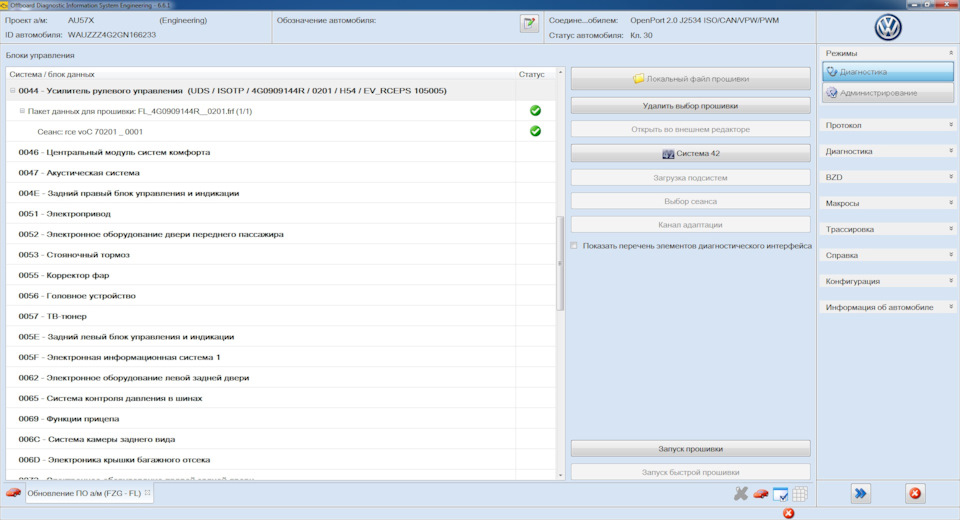Select 0065 Система контроля давления в шинах
This screenshot has height=520, width=960.
281,398
